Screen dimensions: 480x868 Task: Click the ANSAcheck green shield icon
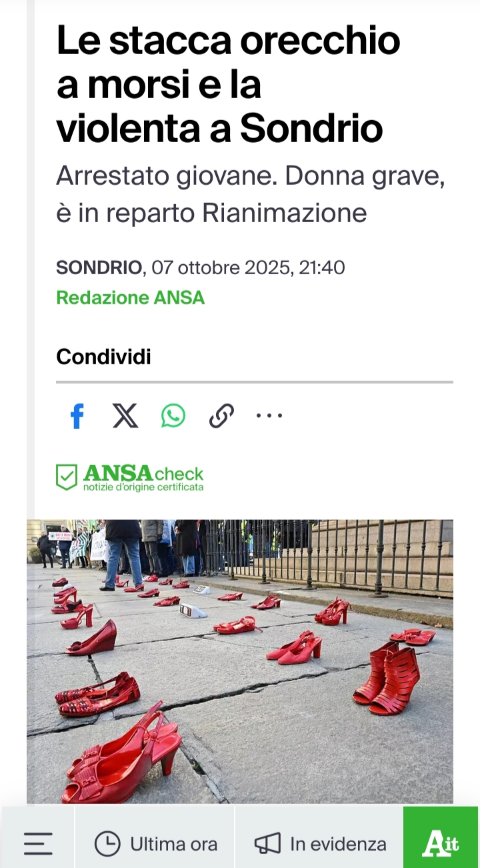coord(67,477)
